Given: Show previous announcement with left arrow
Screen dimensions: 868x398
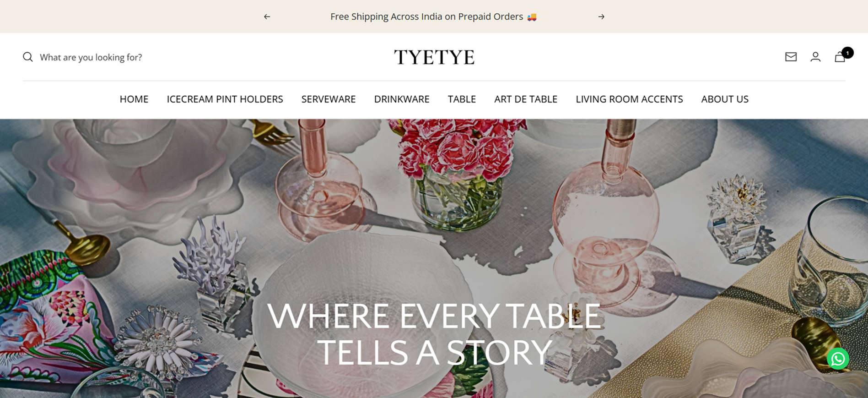Looking at the screenshot, I should coord(267,16).
